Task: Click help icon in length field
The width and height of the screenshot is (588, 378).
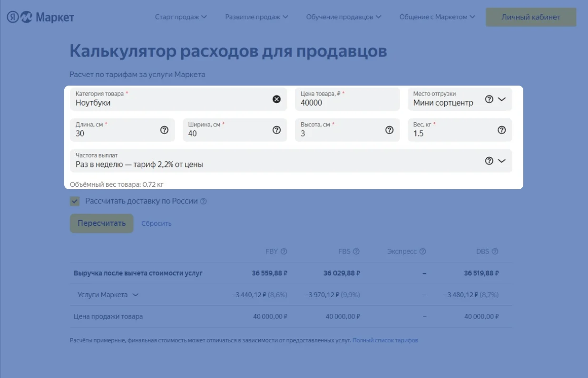Action: 164,130
